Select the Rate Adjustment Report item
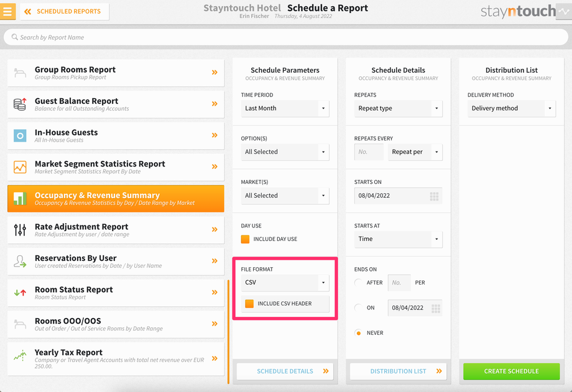Image resolution: width=572 pixels, height=392 pixels. point(116,230)
